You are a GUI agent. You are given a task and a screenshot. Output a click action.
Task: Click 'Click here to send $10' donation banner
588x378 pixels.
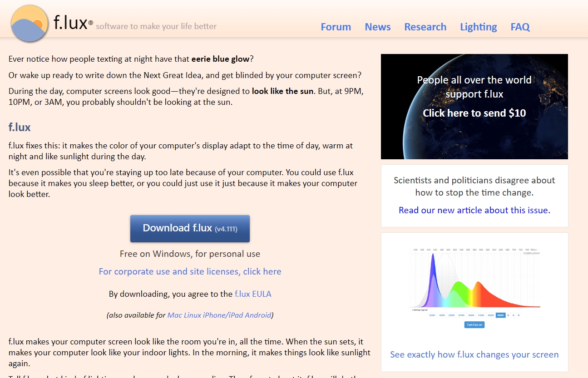474,113
